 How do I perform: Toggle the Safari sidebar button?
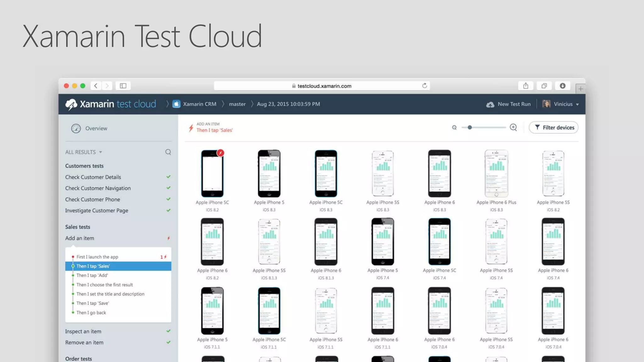[x=123, y=86]
